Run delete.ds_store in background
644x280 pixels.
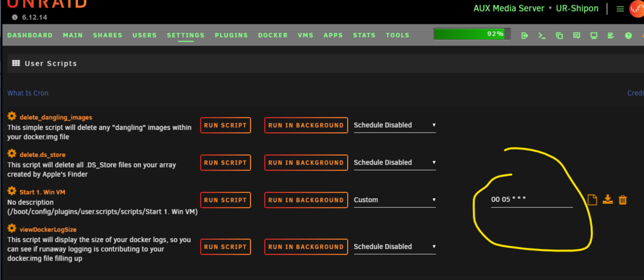point(306,163)
